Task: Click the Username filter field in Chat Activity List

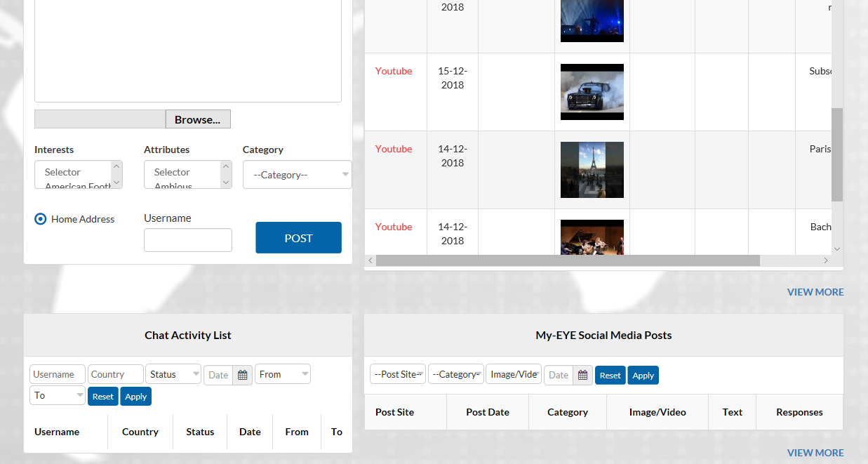Action: [x=58, y=374]
